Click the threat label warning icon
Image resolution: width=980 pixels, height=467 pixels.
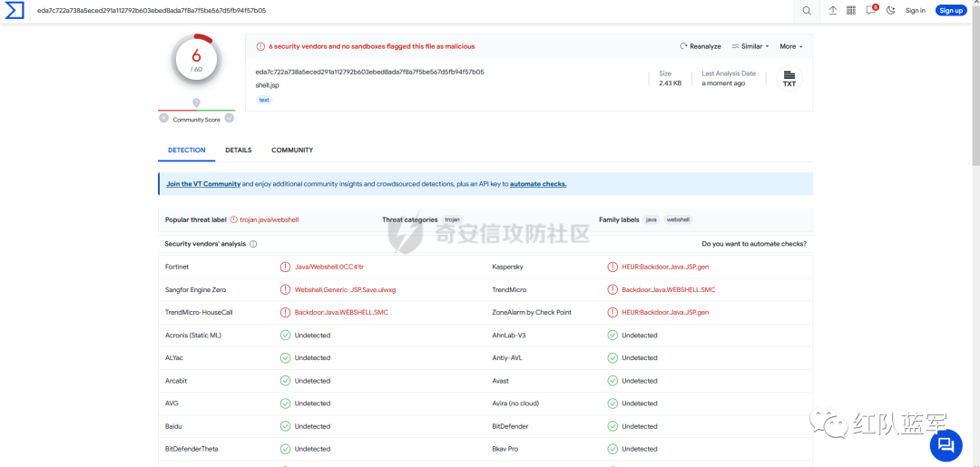click(234, 219)
